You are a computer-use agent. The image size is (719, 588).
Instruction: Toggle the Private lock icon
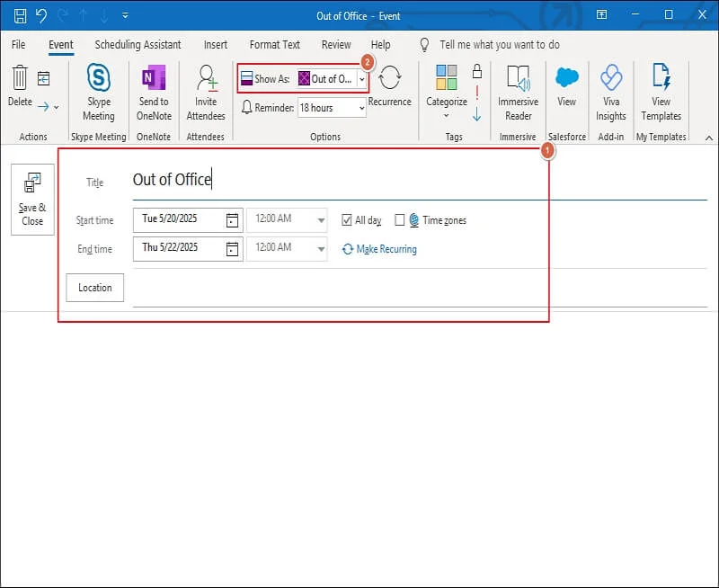(x=477, y=71)
